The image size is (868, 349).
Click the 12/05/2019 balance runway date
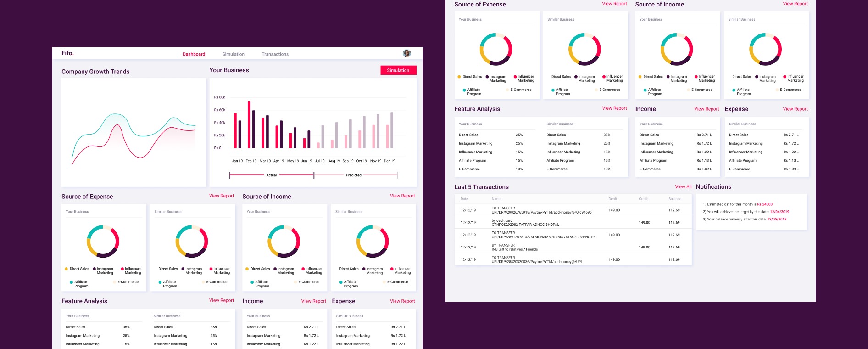(x=777, y=219)
